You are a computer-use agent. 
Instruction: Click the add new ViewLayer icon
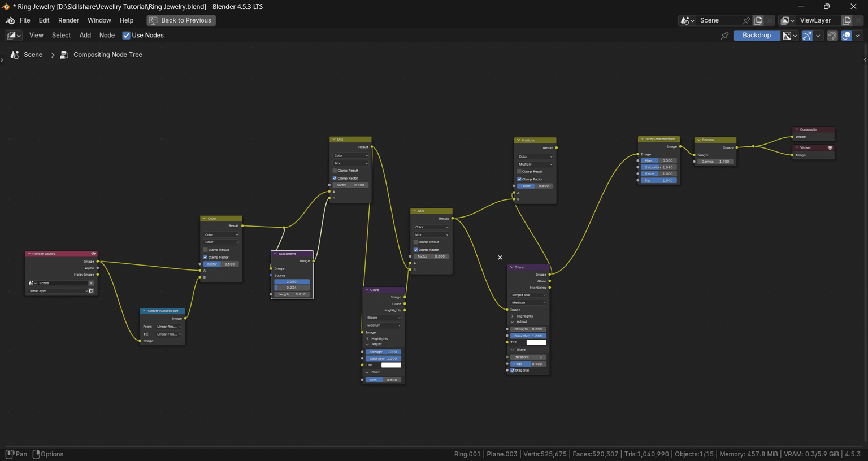(847, 20)
